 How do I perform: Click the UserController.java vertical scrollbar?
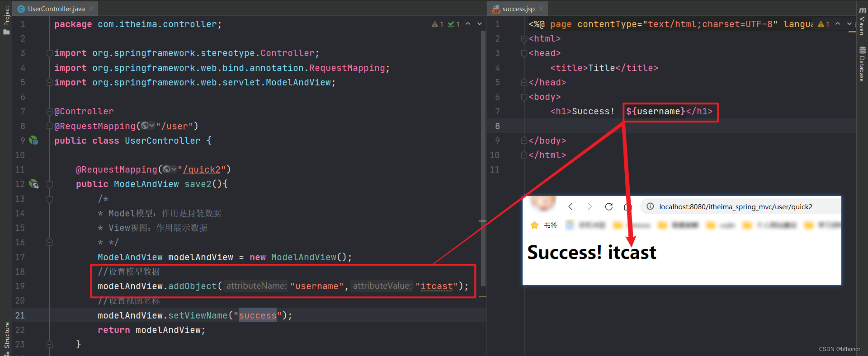point(483,158)
